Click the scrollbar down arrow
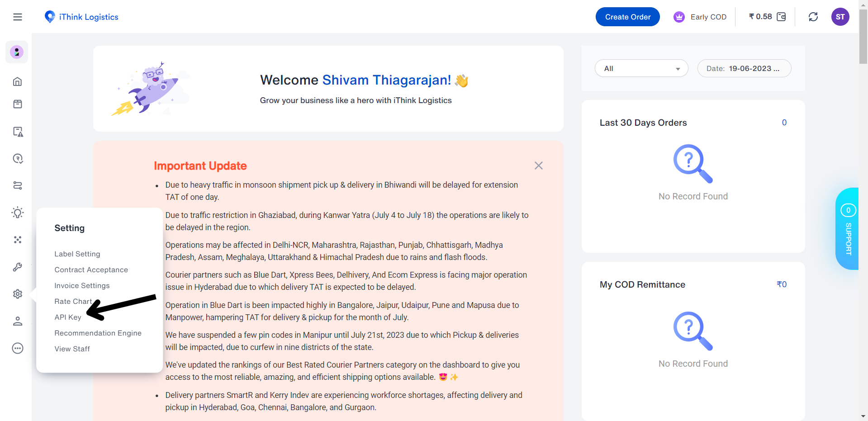868x421 pixels. click(863, 416)
